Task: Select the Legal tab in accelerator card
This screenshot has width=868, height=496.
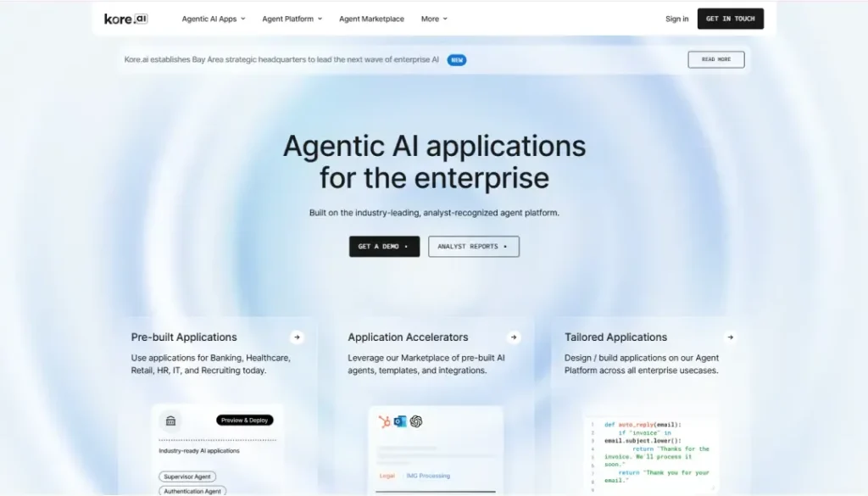Action: coord(387,476)
